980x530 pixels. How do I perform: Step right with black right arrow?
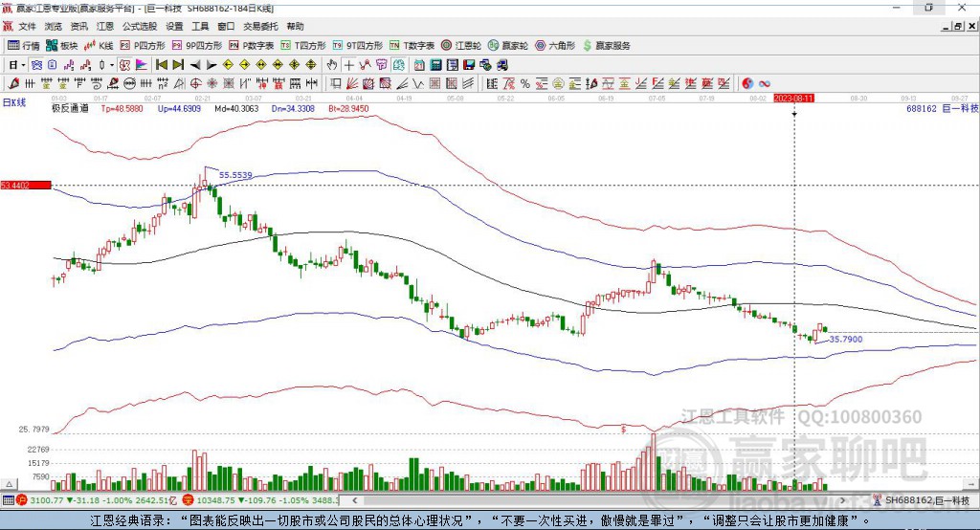tap(212, 65)
